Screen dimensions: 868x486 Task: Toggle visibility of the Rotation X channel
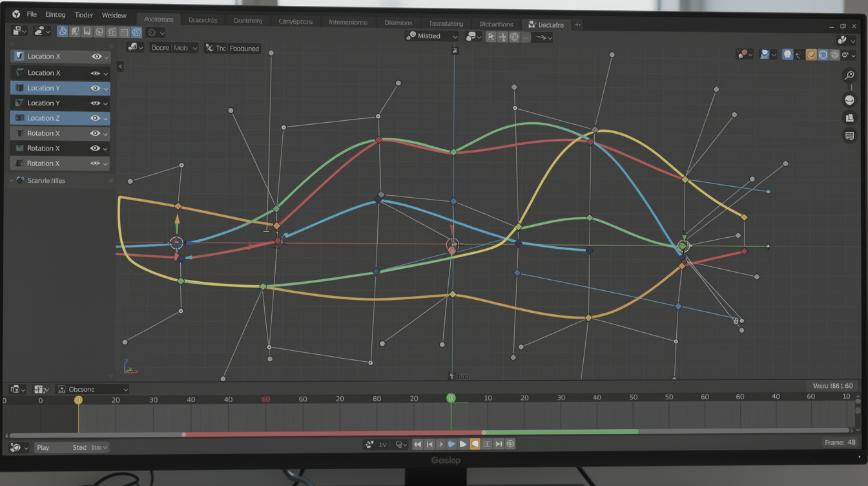point(96,133)
